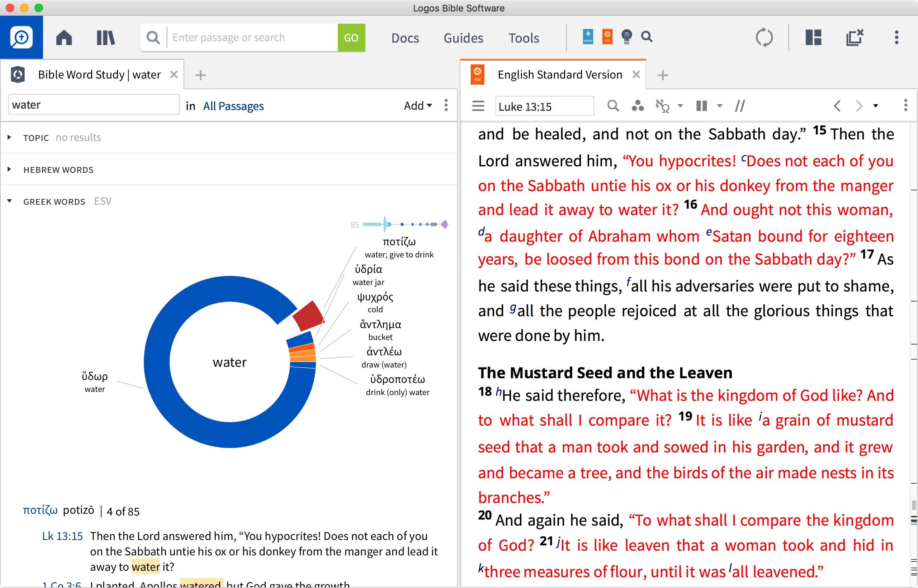This screenshot has width=918, height=588.
Task: Click the passage or search input
Action: (x=252, y=37)
